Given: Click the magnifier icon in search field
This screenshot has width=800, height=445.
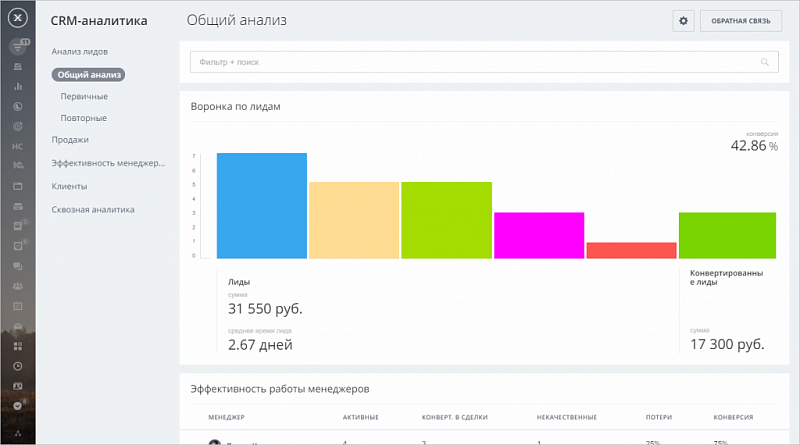Looking at the screenshot, I should click(x=765, y=63).
